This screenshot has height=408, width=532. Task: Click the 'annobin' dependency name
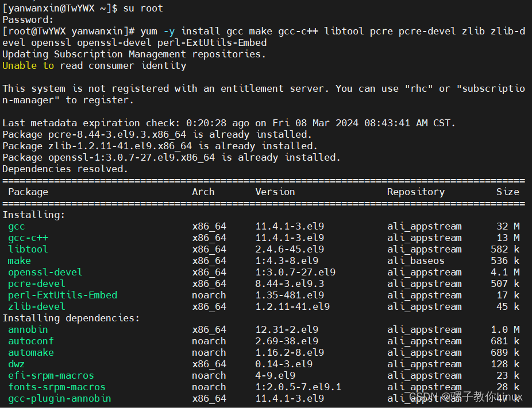coord(28,329)
